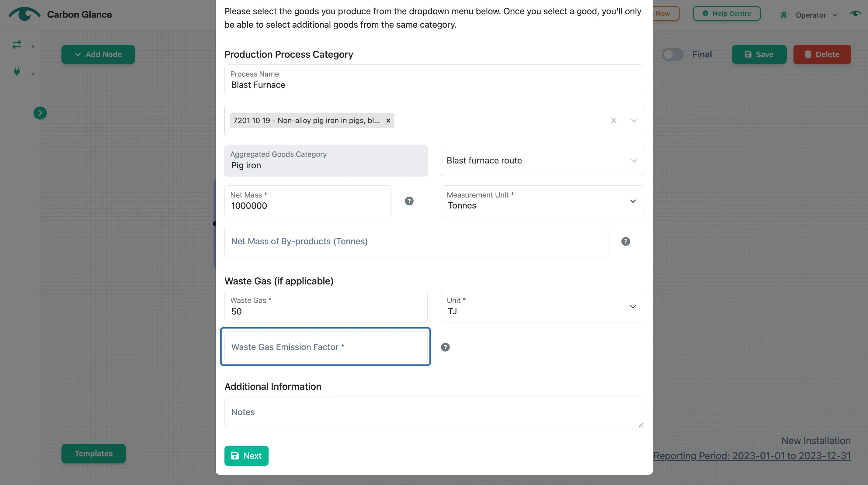Clear all selected goods
Screen dimensions: 868x485
(614, 121)
